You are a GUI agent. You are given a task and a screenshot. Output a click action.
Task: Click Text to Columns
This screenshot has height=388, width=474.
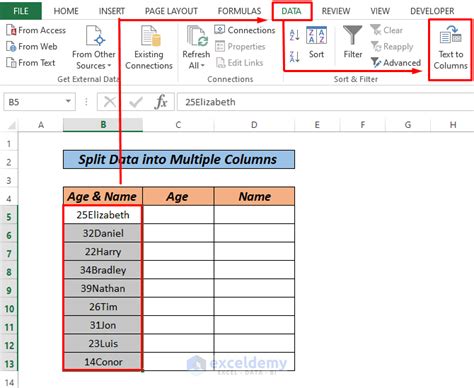(x=450, y=47)
